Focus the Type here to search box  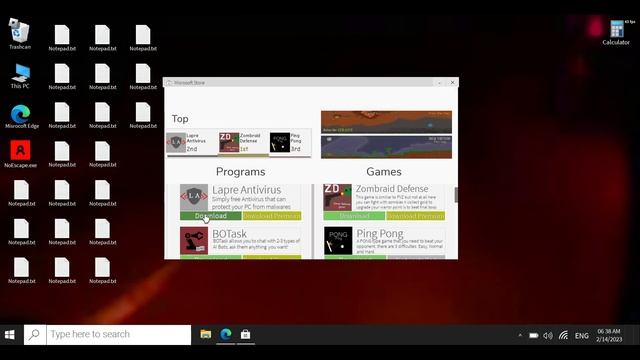118,335
